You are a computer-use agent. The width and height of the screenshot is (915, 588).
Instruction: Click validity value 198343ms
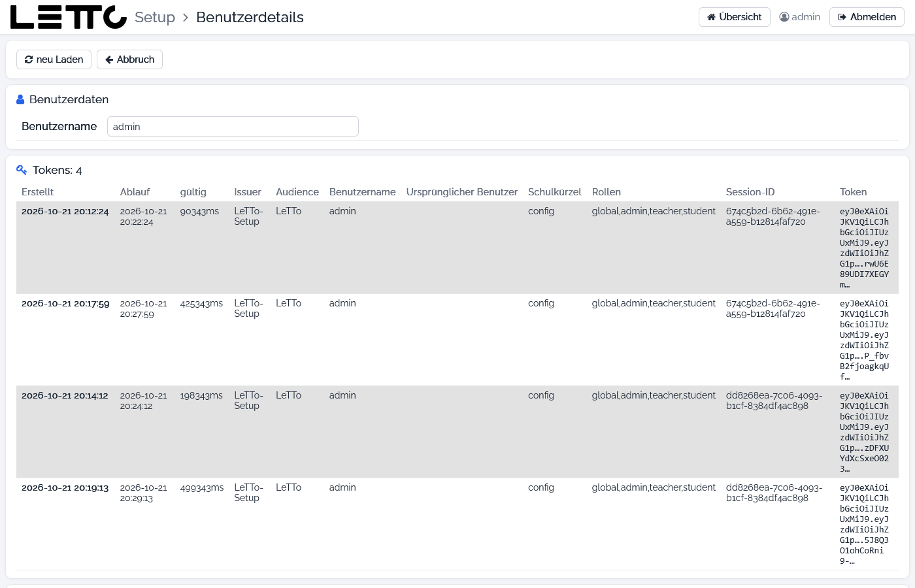201,396
